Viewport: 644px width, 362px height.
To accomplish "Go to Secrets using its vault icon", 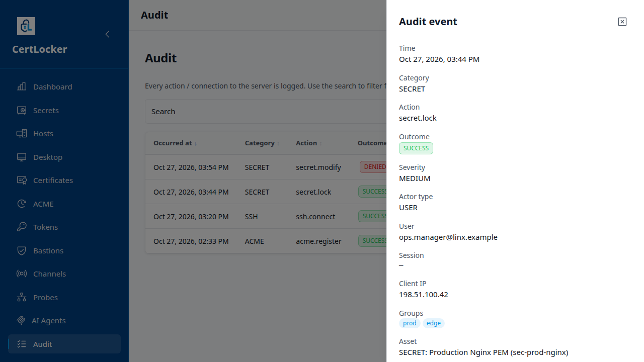I will pos(22,110).
